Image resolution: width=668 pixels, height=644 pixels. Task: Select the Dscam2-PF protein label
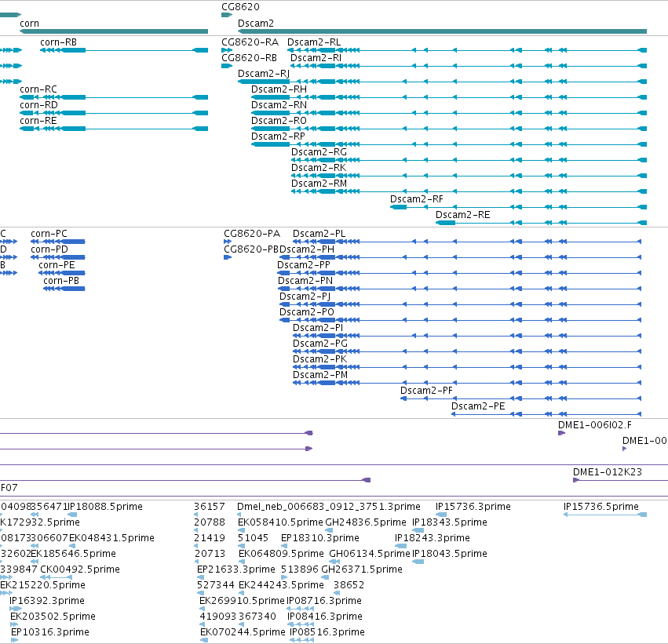tap(426, 391)
